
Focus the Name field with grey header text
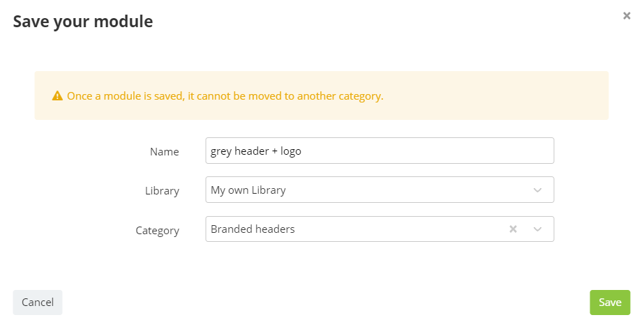click(x=380, y=151)
